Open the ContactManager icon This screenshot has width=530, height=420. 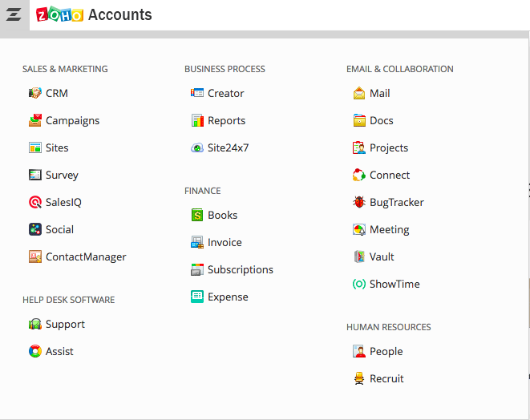[35, 256]
